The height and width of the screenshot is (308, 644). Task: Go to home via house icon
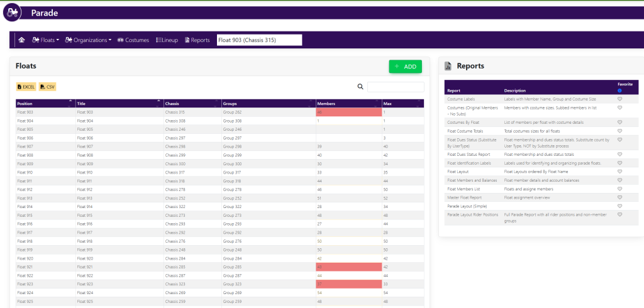point(21,40)
